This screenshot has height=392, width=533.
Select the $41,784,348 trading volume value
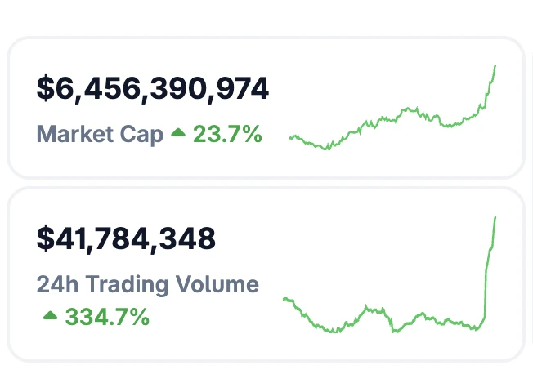126,238
